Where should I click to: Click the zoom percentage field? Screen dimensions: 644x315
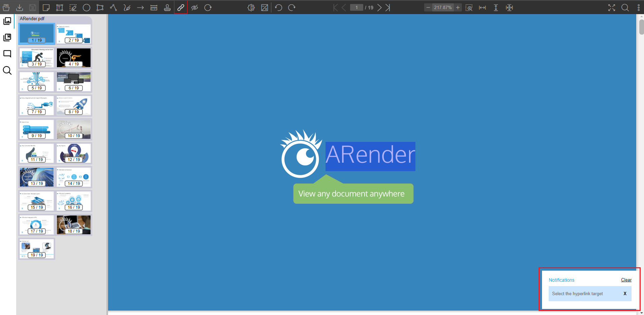pyautogui.click(x=443, y=7)
